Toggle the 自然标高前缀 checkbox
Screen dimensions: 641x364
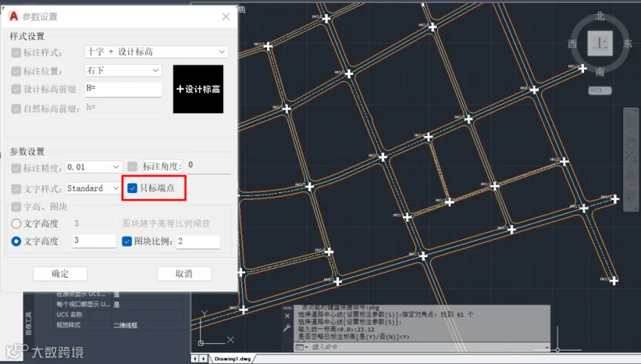[x=16, y=109]
